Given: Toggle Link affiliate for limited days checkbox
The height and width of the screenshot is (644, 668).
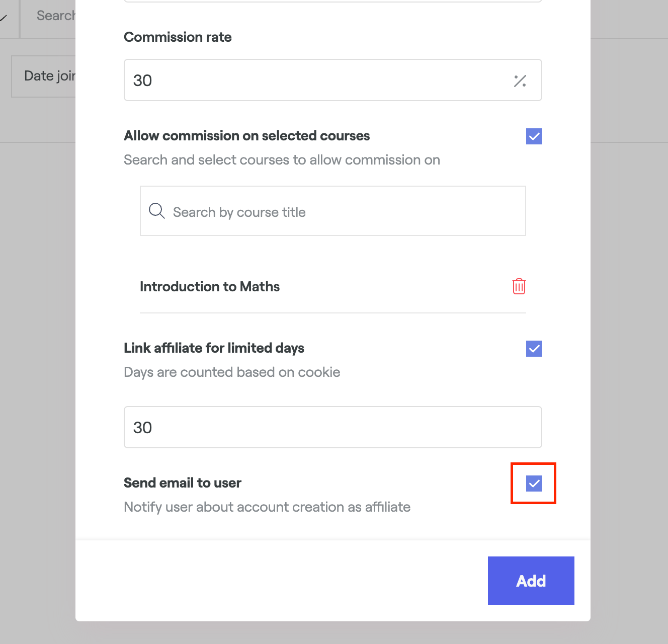Looking at the screenshot, I should click(534, 349).
